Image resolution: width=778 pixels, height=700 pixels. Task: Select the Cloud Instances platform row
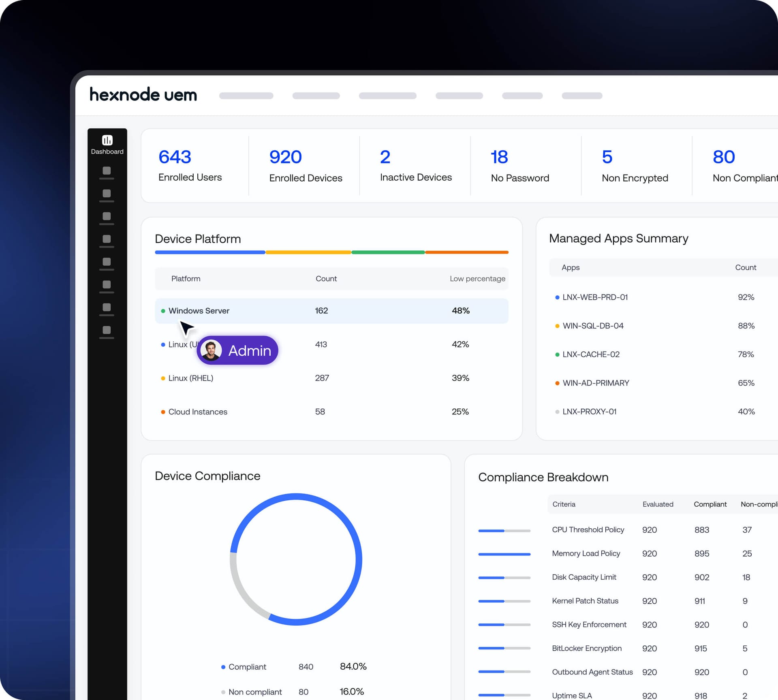(x=331, y=412)
